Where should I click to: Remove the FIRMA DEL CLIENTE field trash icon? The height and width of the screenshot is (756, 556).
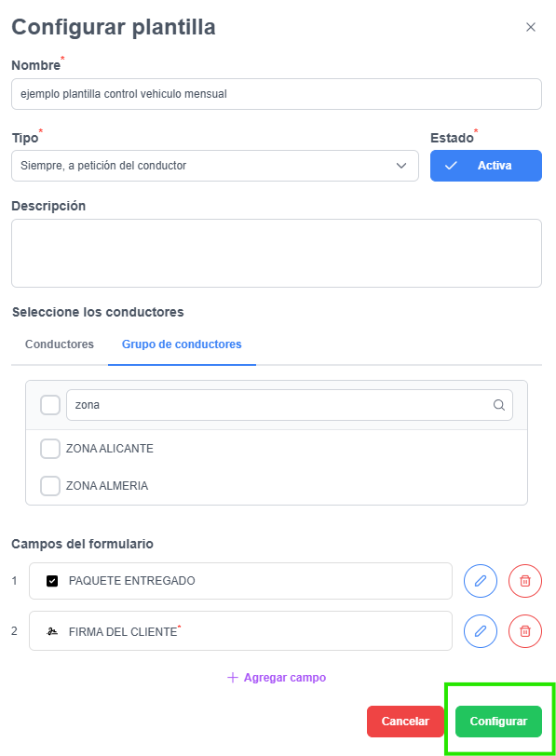tap(525, 630)
